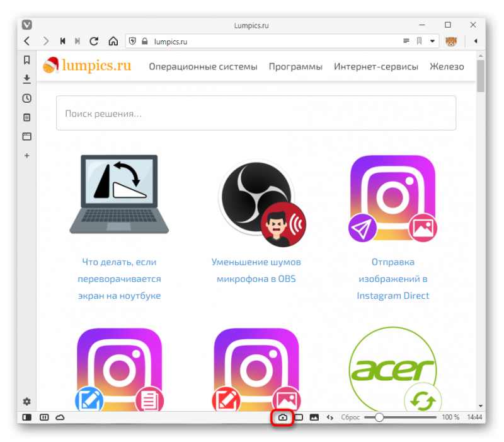This screenshot has width=504, height=442.
Task: Open settings via gear icon
Action: [27, 401]
